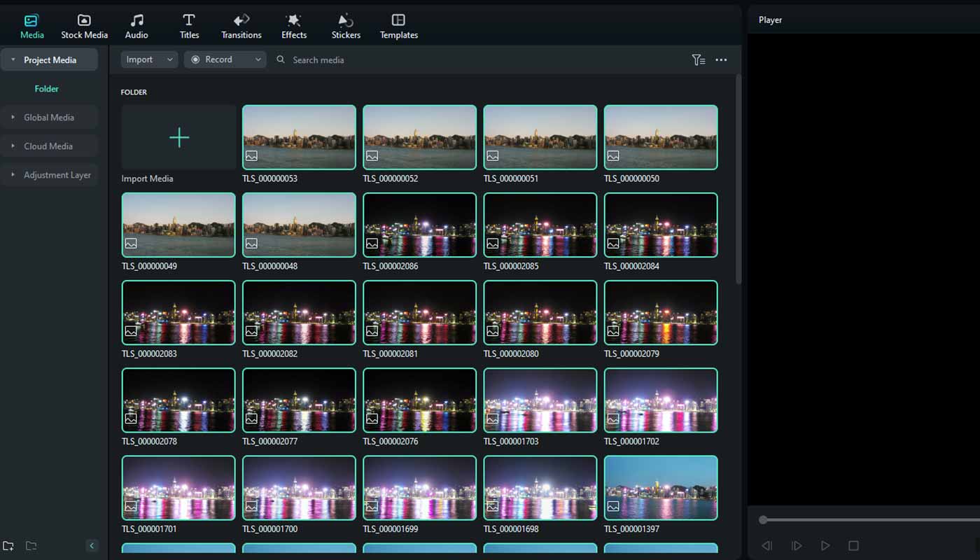Click the media panel vertical scrollbar
This screenshot has height=560, width=980.
737,179
